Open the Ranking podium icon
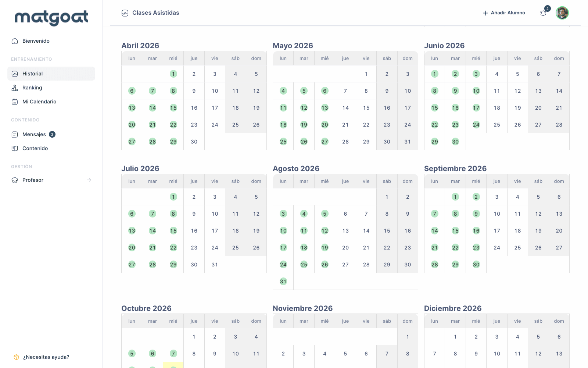 [x=15, y=88]
